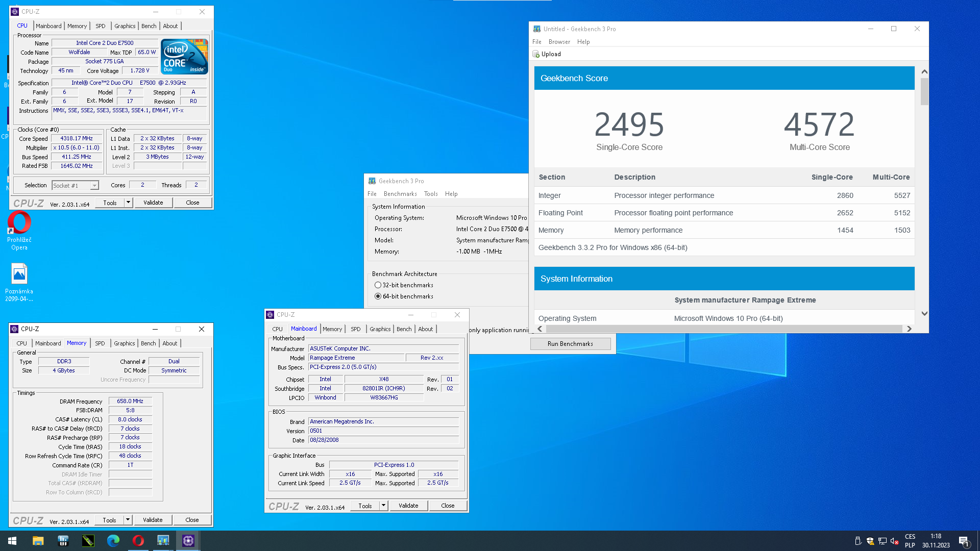Click the Multi-Core Score 4572

(819, 124)
